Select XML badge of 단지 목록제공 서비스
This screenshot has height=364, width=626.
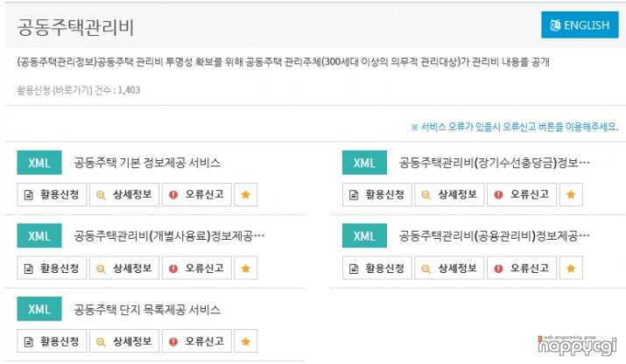39,309
